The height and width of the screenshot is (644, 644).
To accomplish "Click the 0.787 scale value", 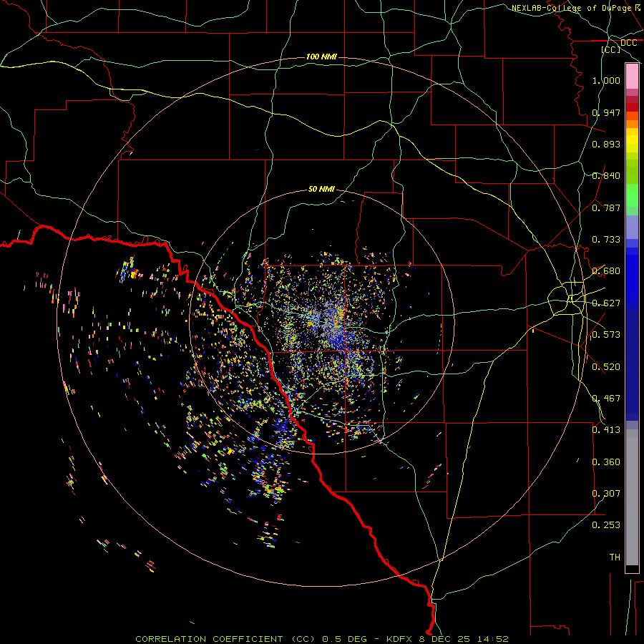I will click(606, 208).
